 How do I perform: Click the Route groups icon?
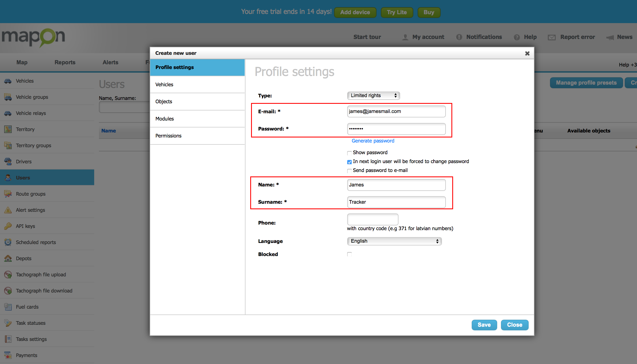(8, 194)
